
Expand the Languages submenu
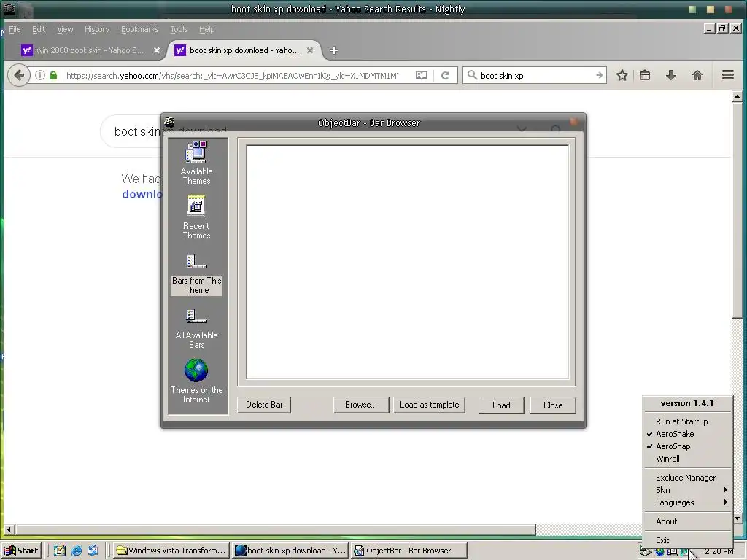687,502
